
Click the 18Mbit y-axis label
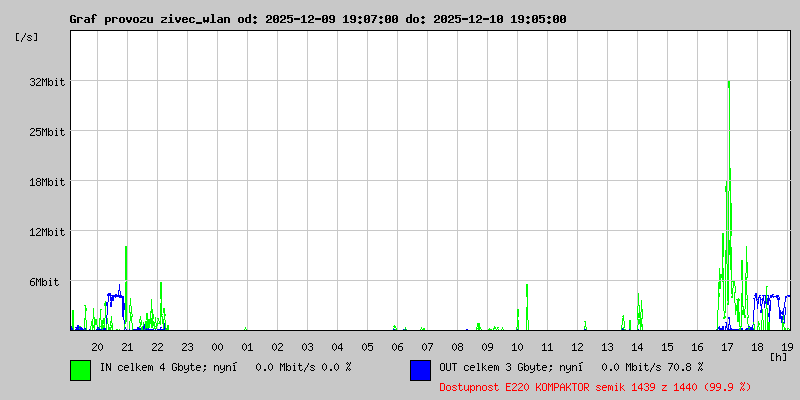click(47, 182)
